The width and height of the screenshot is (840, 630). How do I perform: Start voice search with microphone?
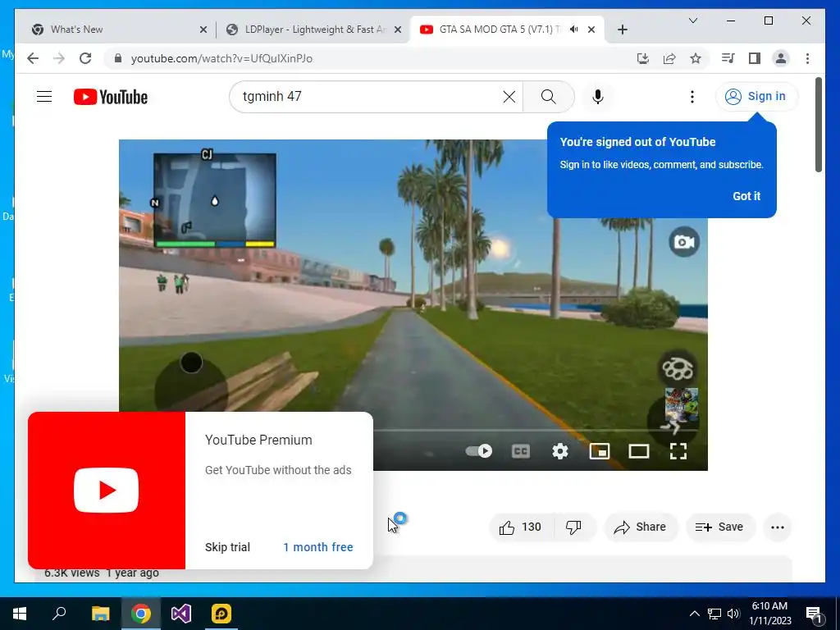[x=598, y=97]
